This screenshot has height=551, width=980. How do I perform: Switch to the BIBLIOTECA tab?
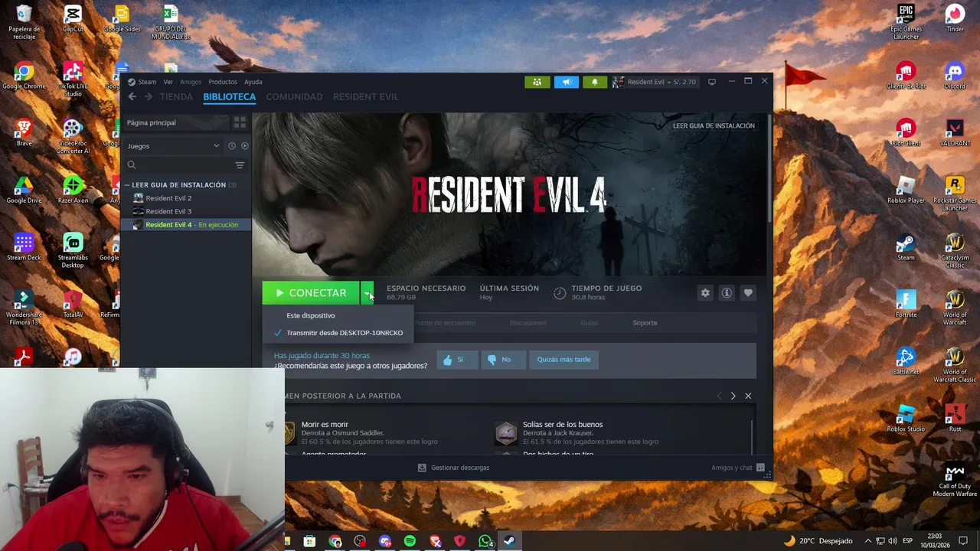coord(229,96)
